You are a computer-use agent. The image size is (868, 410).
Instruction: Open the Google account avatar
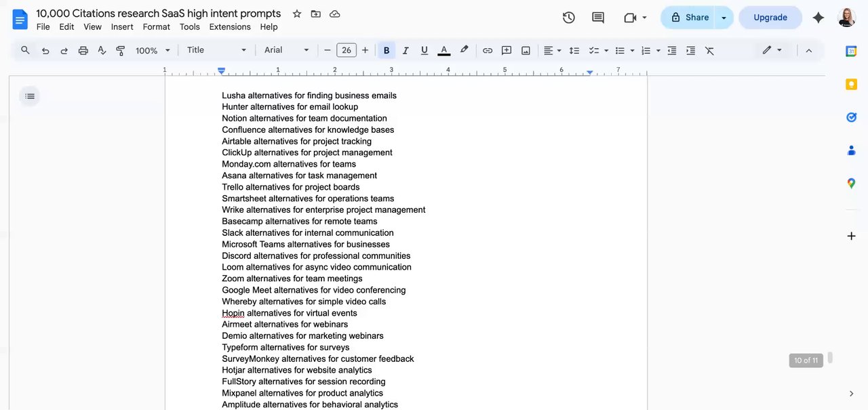tap(846, 18)
